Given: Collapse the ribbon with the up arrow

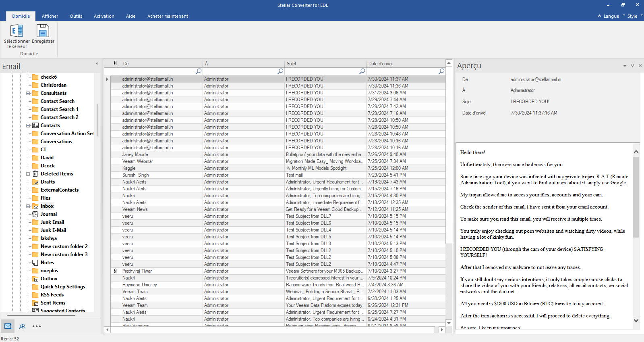Looking at the screenshot, I should (x=599, y=16).
